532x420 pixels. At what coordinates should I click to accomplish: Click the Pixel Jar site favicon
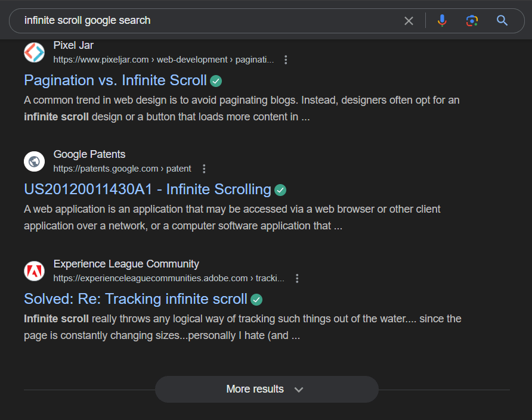point(34,52)
